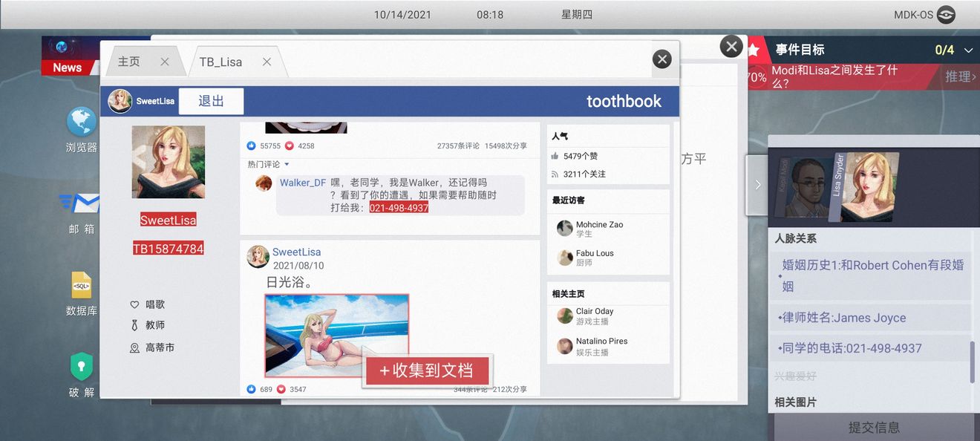Heart the 日光浴 sunbathing post

click(279, 388)
